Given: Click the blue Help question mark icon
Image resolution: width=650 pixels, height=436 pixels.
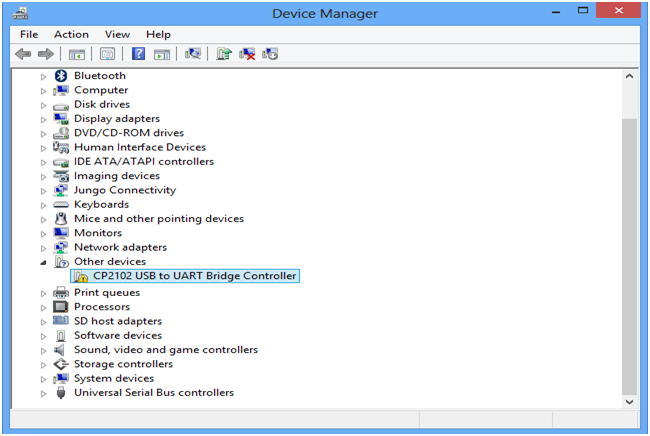Looking at the screenshot, I should (139, 54).
